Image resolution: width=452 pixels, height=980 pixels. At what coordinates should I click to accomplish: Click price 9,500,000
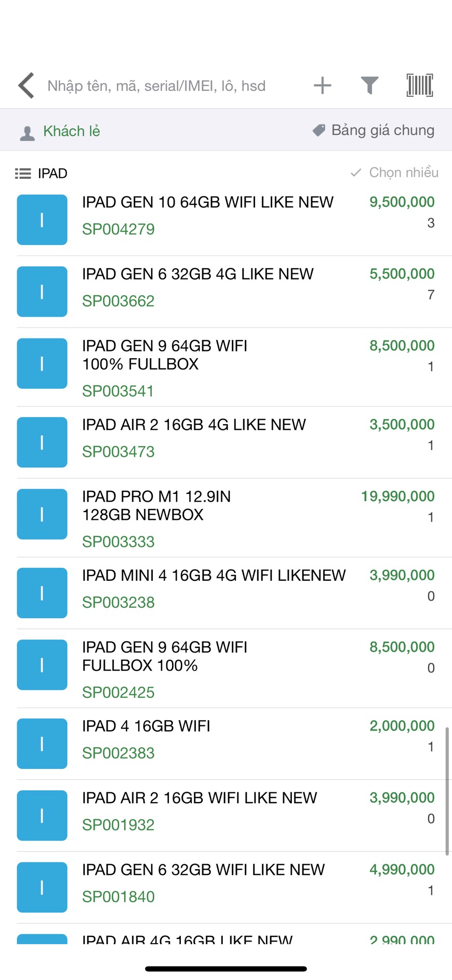coord(402,202)
